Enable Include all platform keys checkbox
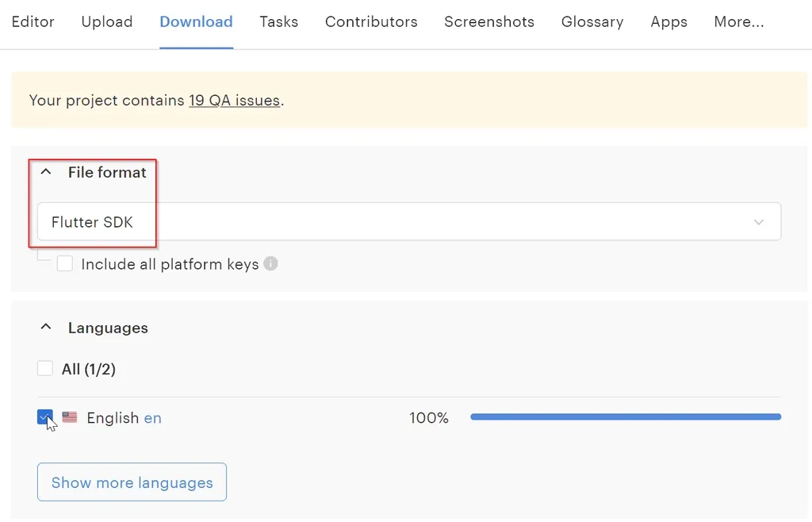Screen dimensions: 812x522 click(65, 263)
